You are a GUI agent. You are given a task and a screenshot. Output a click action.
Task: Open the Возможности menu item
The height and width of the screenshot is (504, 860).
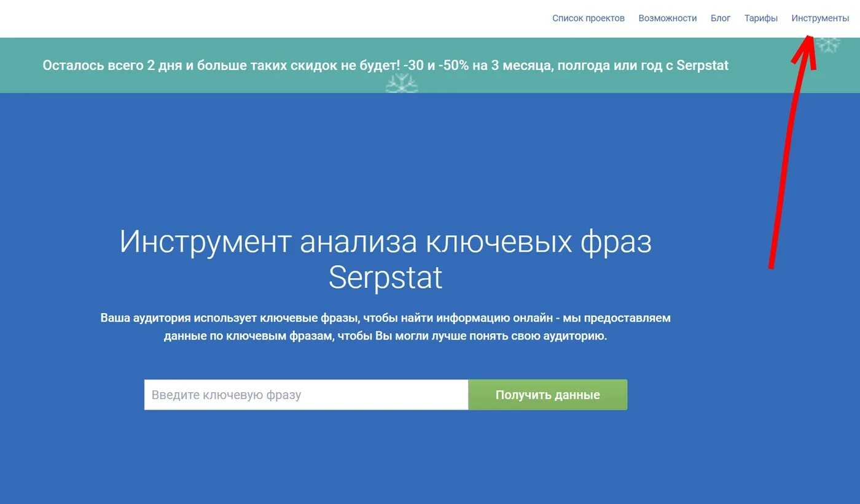[x=668, y=18]
